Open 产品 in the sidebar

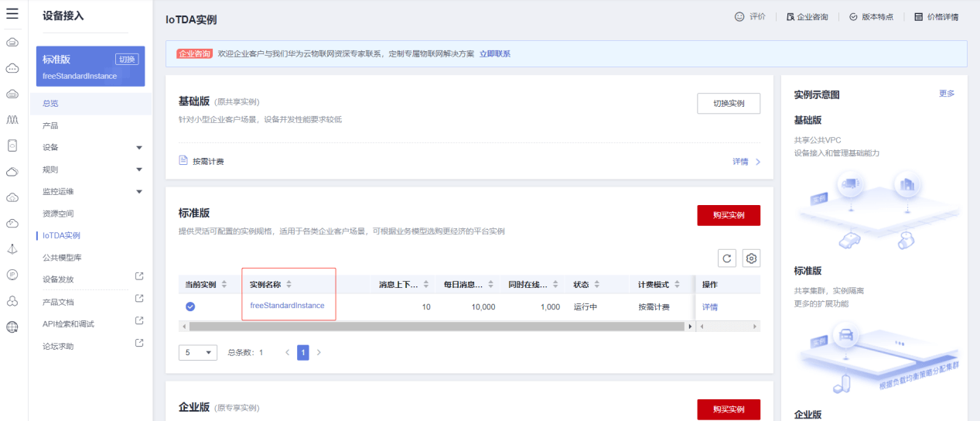point(50,125)
